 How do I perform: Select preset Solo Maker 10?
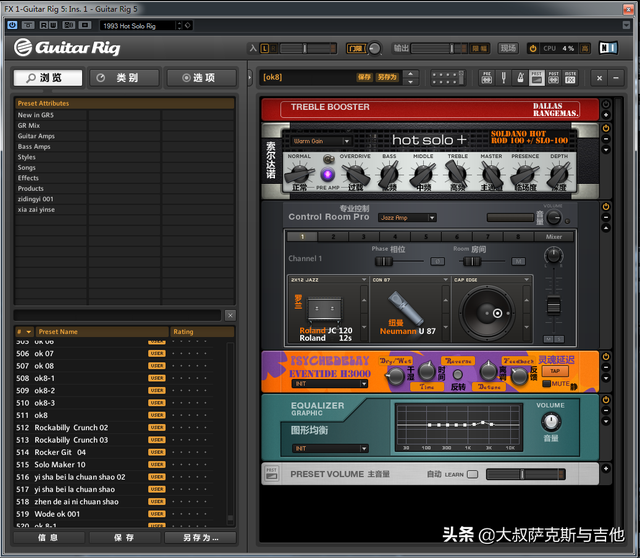click(x=113, y=465)
